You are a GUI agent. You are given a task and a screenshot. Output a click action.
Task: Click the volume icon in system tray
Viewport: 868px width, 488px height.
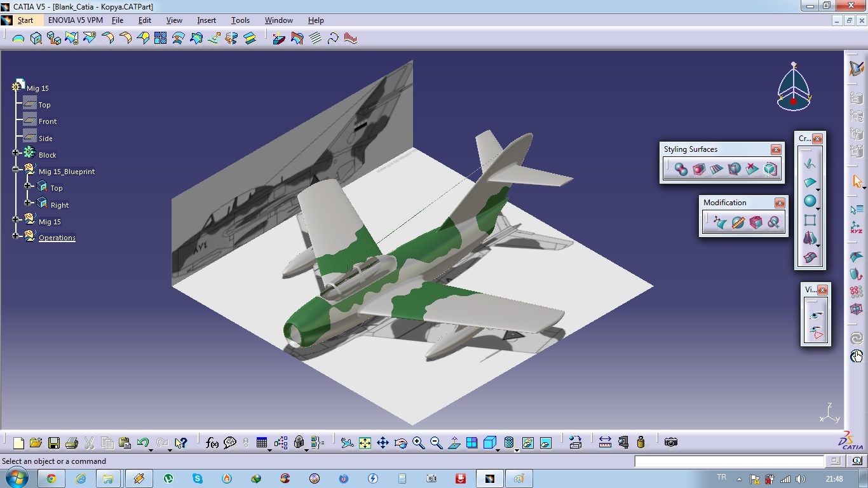coord(801,479)
